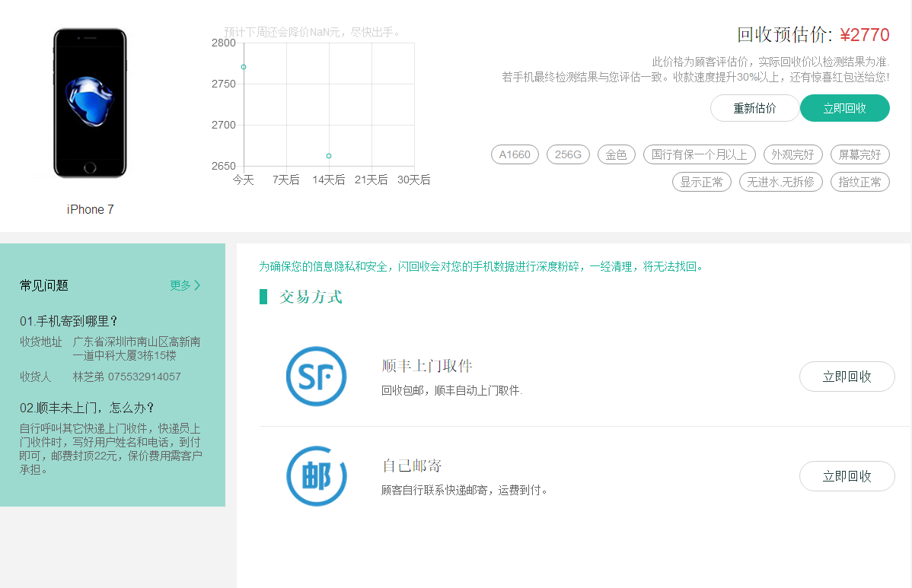The height and width of the screenshot is (588, 912).
Task: Click the 30天后 axis label
Action: (414, 180)
